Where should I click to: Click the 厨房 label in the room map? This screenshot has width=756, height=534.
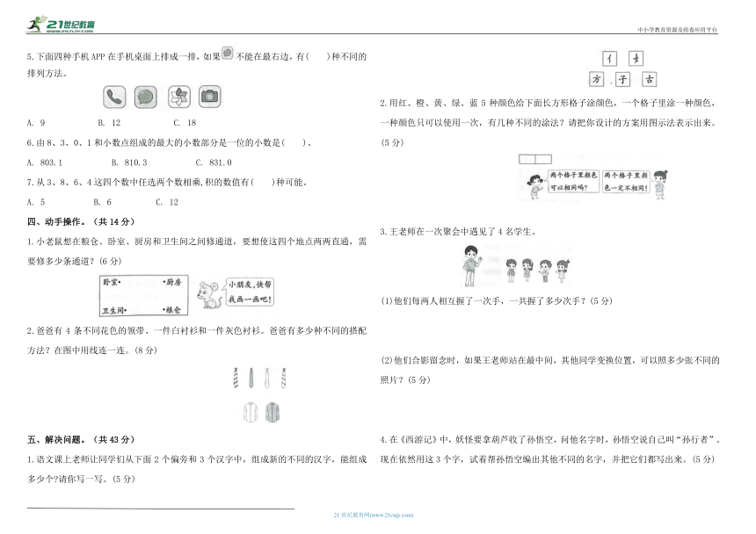[x=172, y=282]
